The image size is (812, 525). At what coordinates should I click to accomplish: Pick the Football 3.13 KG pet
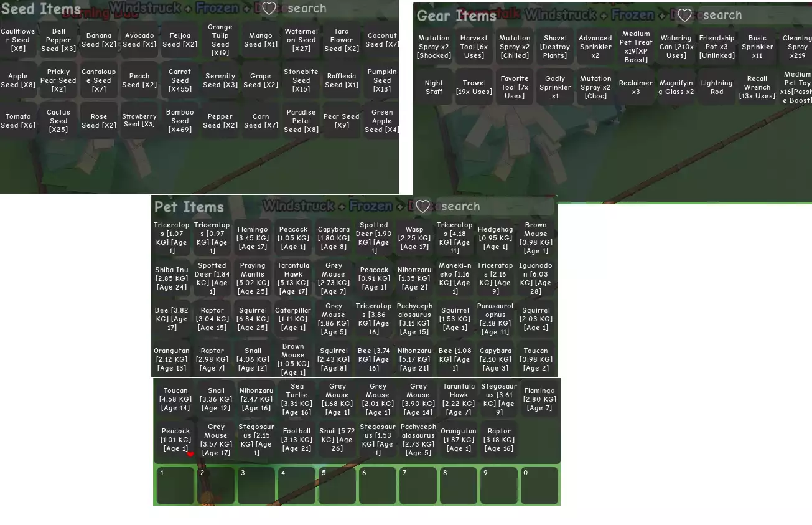pos(297,440)
